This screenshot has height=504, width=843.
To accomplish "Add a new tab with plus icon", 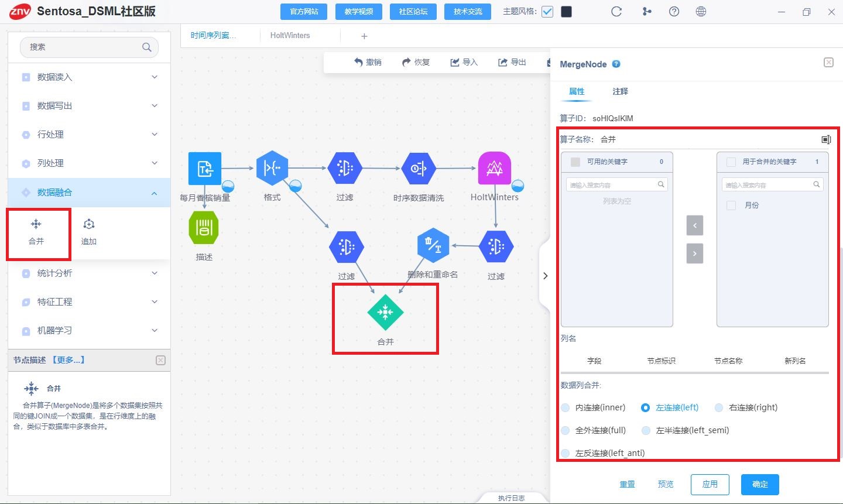I will (364, 36).
